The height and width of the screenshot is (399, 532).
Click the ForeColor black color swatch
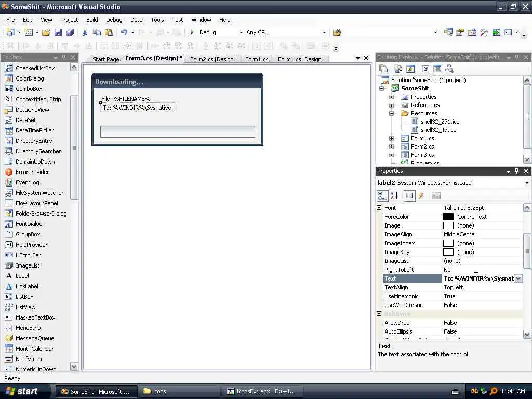[448, 217]
